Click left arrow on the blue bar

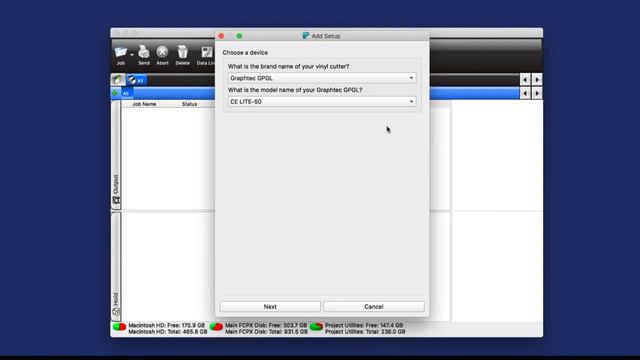pos(525,93)
